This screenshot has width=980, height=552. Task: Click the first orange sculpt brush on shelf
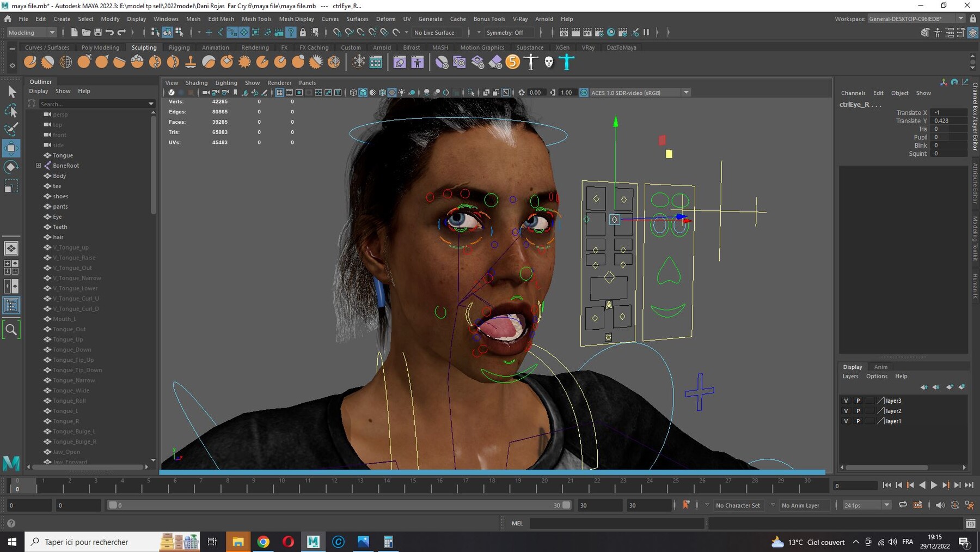tap(30, 62)
